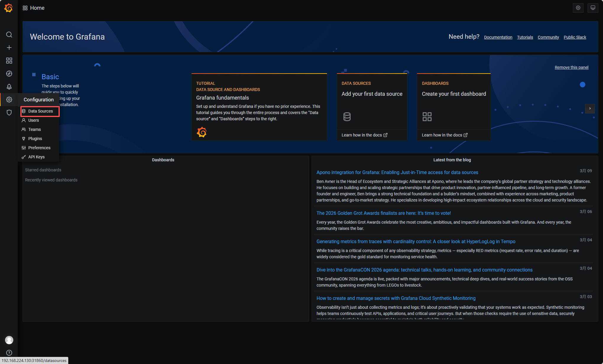The width and height of the screenshot is (603, 364).
Task: Cycle view mode monitor icon
Action: coord(593,8)
